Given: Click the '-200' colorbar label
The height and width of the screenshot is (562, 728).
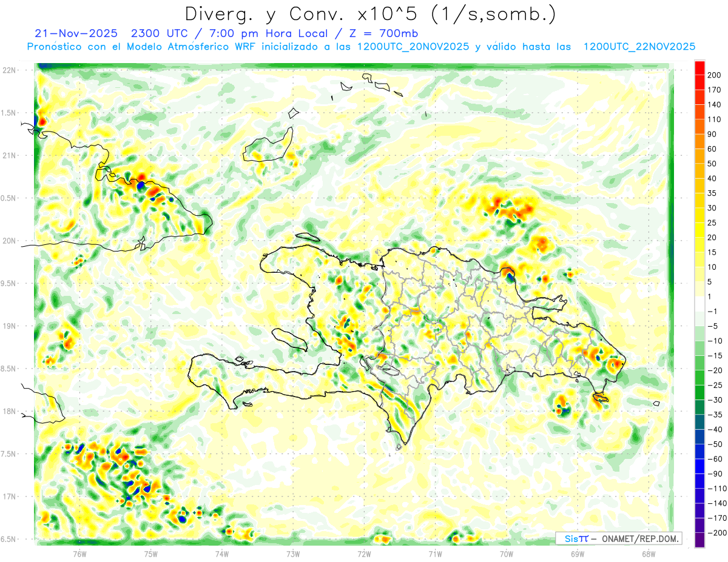Looking at the screenshot, I should tap(717, 532).
